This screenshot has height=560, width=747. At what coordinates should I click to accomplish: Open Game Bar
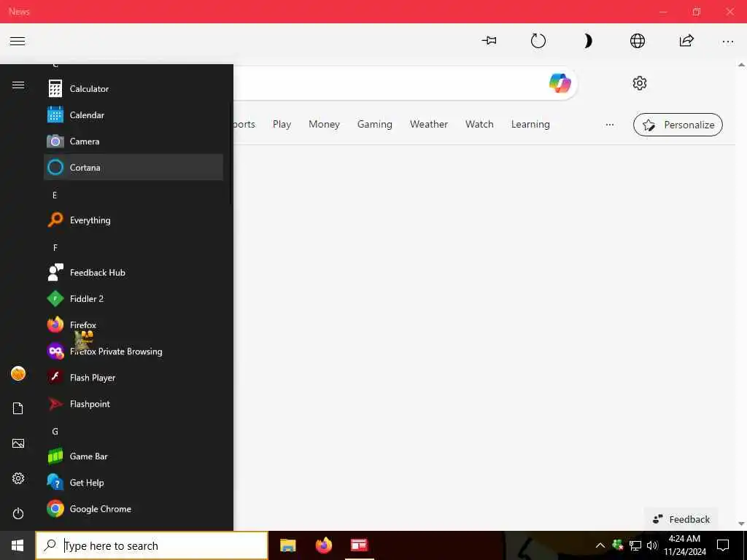(133, 456)
